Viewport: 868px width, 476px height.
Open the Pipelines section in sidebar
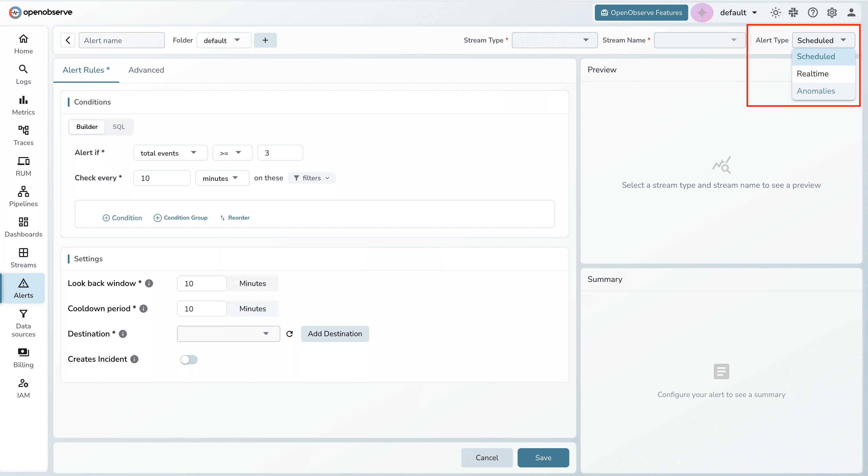point(23,196)
